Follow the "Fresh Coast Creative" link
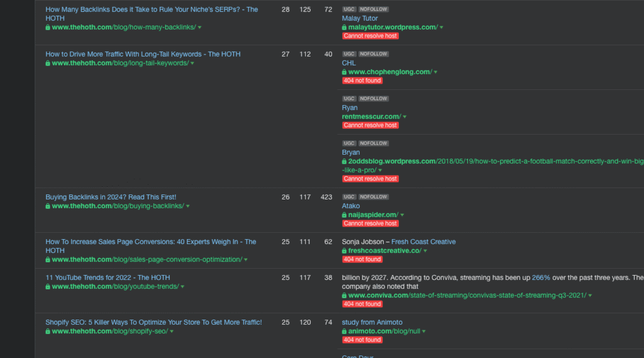Screen dimensions: 644x358 click(x=423, y=242)
